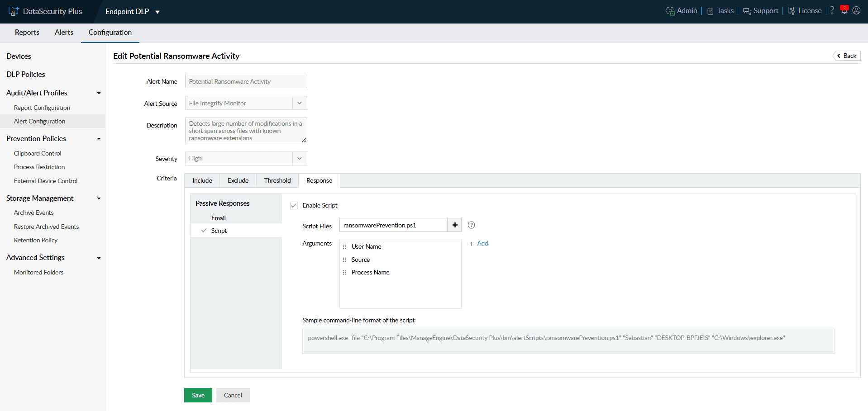The image size is (868, 411).
Task: Open the help question mark icon
Action: tap(832, 10)
